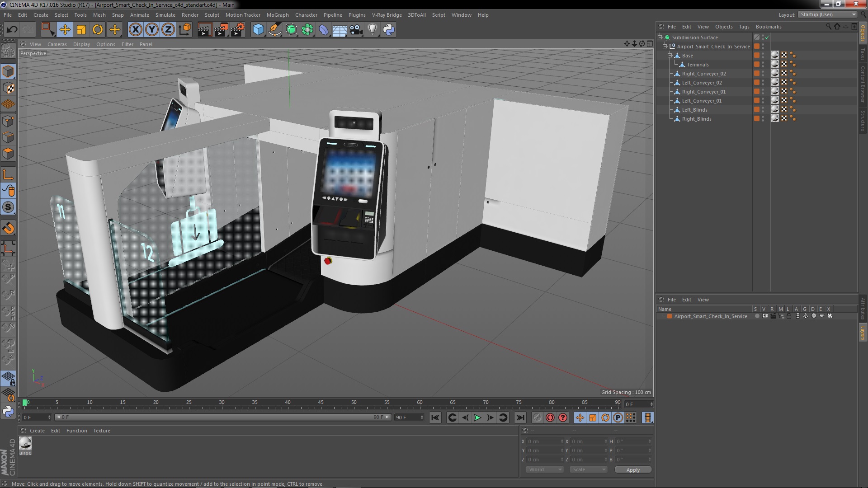868x488 pixels.
Task: Open the V-Ray Bridge menu
Action: coord(387,15)
